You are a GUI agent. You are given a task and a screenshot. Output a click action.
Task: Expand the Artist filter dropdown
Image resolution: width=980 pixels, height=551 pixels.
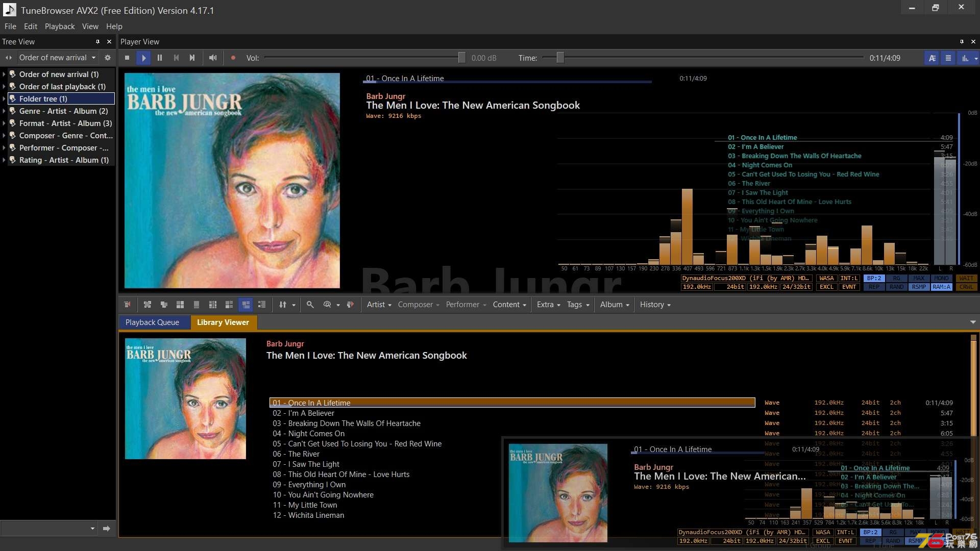[378, 304]
